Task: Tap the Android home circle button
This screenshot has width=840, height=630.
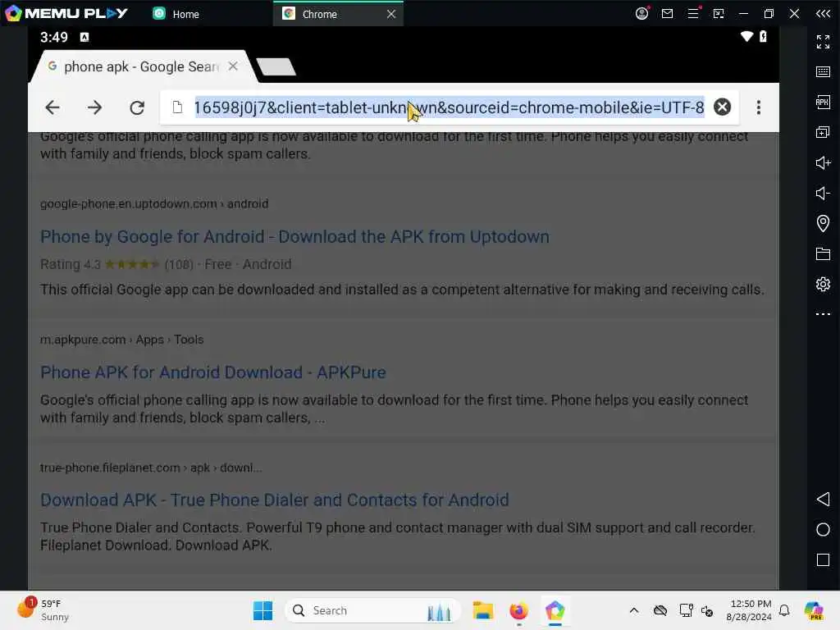Action: (823, 530)
